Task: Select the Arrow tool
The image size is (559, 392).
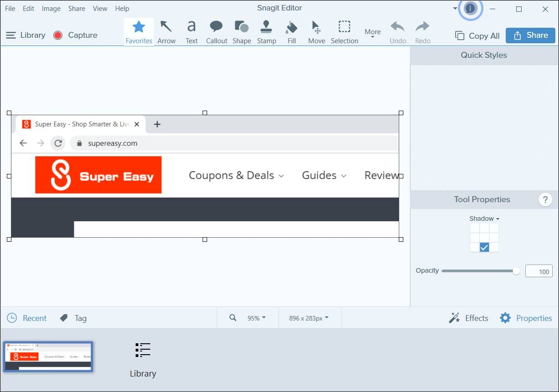Action: [x=167, y=32]
